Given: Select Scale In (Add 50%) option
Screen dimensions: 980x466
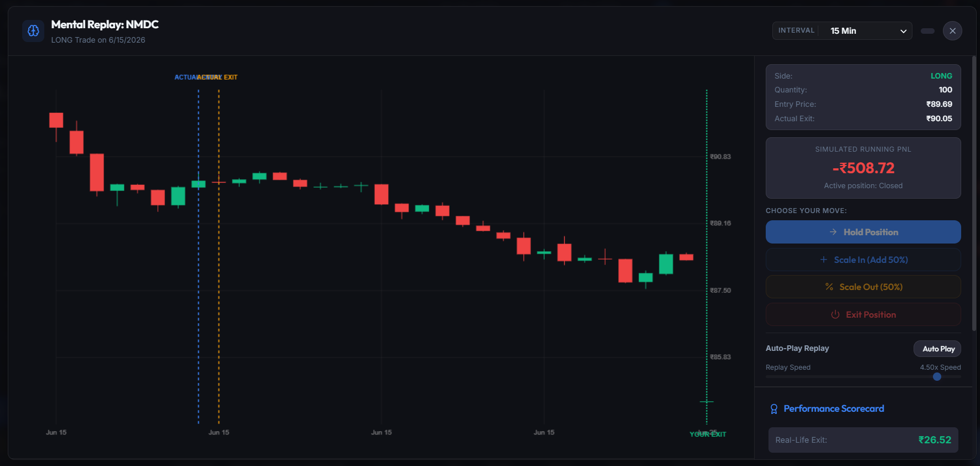Looking at the screenshot, I should [x=863, y=260].
